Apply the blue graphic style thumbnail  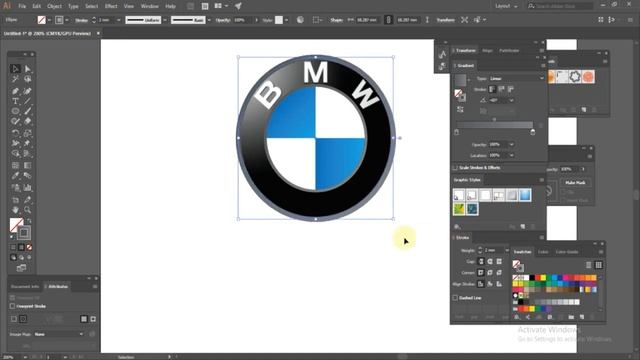tap(525, 195)
